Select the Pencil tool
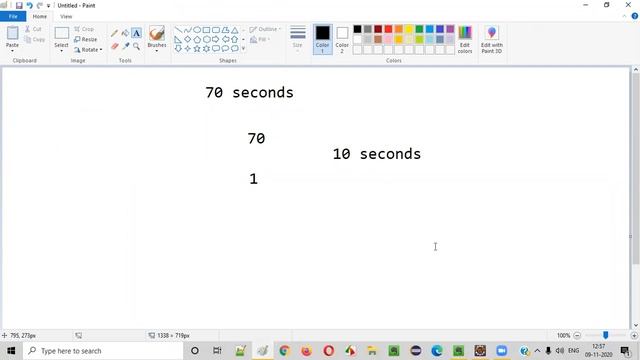The width and height of the screenshot is (640, 360). click(x=114, y=33)
